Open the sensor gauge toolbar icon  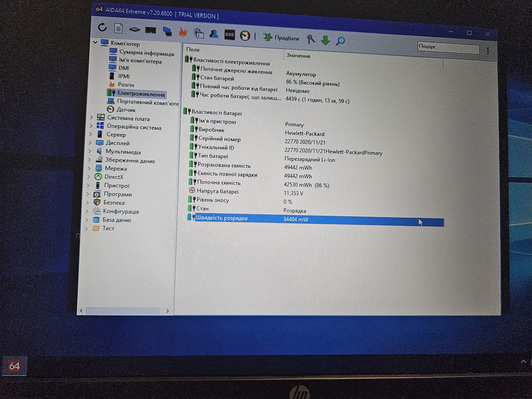245,36
